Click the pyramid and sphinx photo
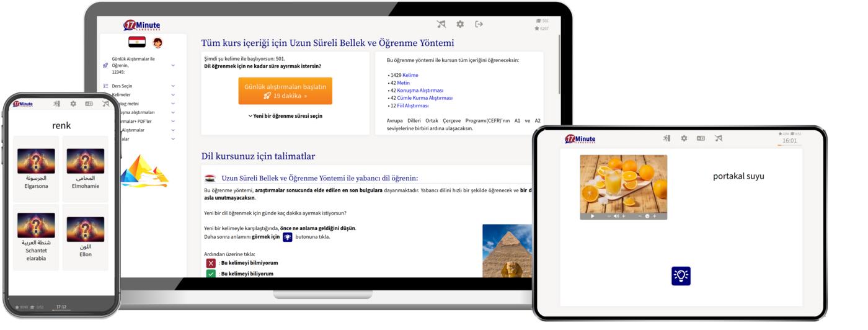868x330 pixels. pyautogui.click(x=507, y=251)
